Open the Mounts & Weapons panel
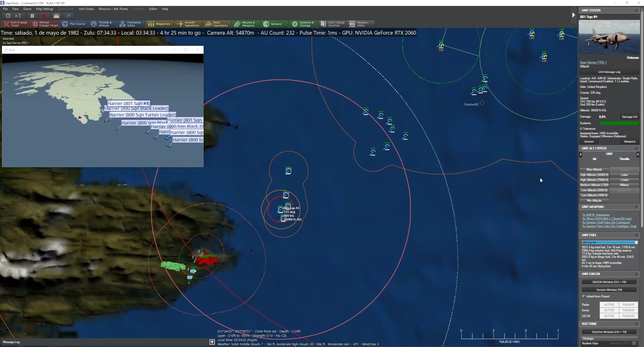The height and width of the screenshot is (347, 644). 245,24
